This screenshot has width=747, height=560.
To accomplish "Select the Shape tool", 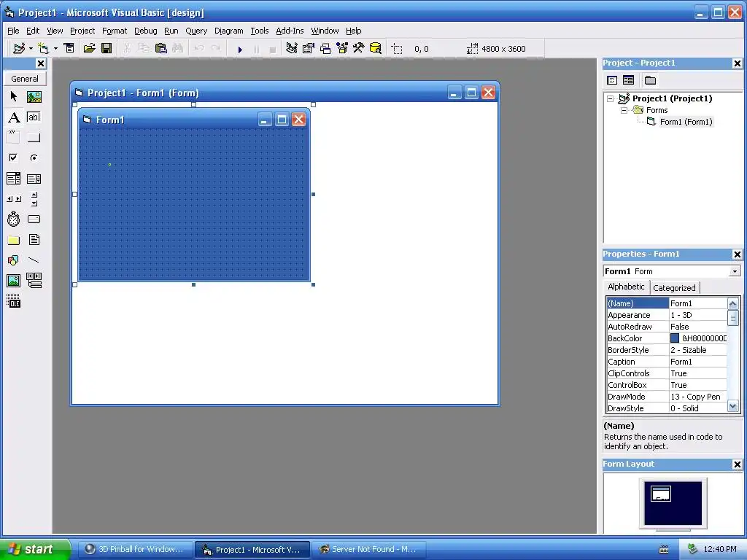I will (13, 260).
